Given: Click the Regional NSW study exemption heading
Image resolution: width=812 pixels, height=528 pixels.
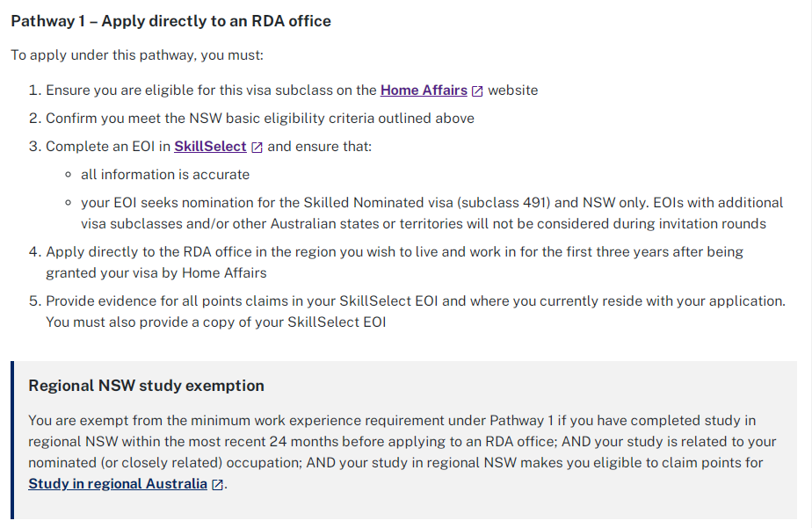Looking at the screenshot, I should 146,386.
